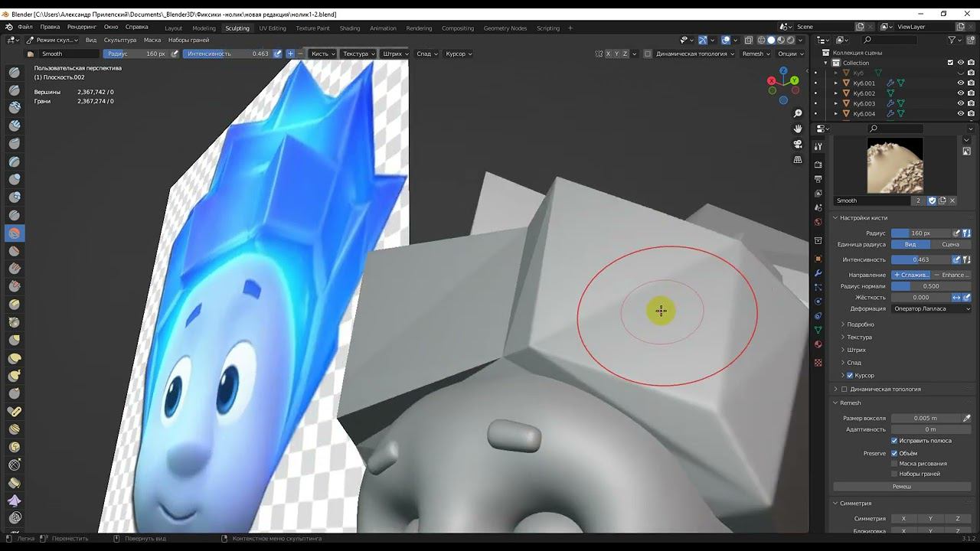Image resolution: width=980 pixels, height=551 pixels.
Task: Open the Modifiers wrench properties tab
Action: [x=818, y=273]
